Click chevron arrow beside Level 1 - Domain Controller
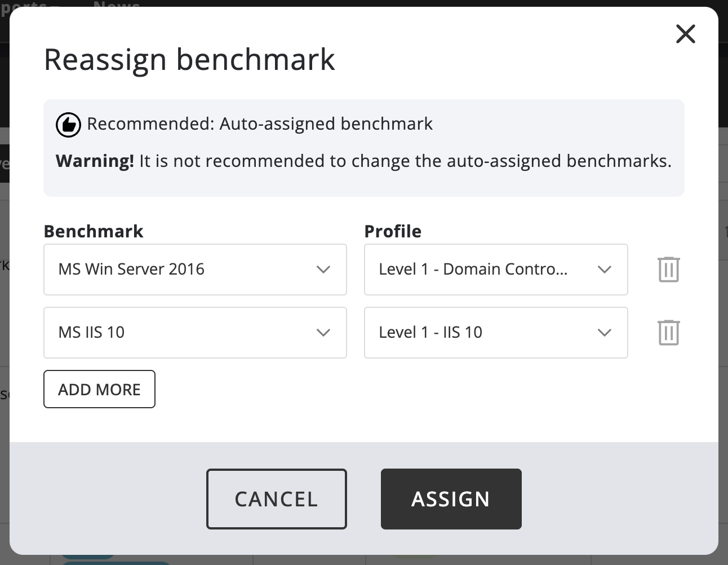This screenshot has width=728, height=565. coord(604,270)
